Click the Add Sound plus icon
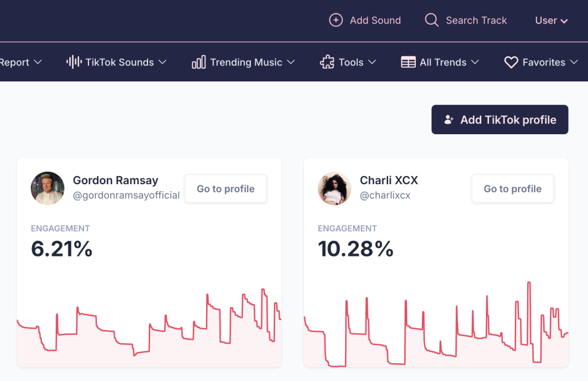Viewport: 588px width, 381px height. coord(335,20)
